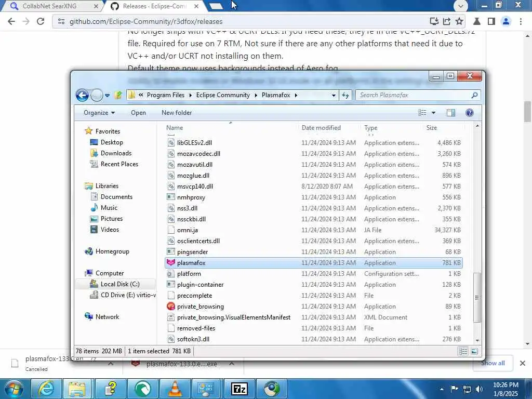Toggle the preview pane button
Screen dimensions: 532x399
click(x=451, y=113)
